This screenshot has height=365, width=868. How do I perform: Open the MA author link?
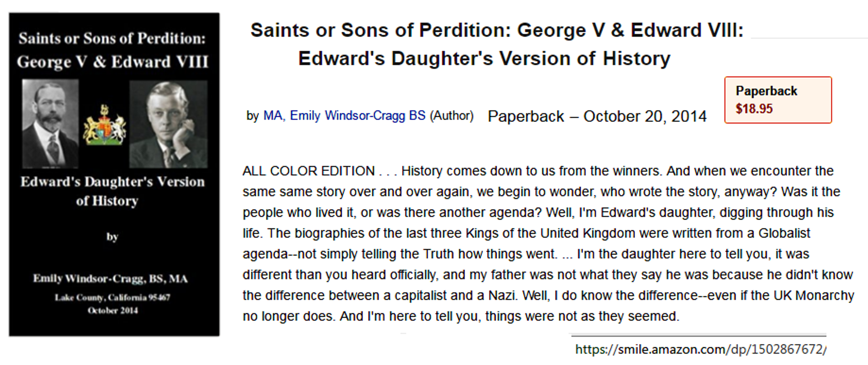(x=274, y=116)
